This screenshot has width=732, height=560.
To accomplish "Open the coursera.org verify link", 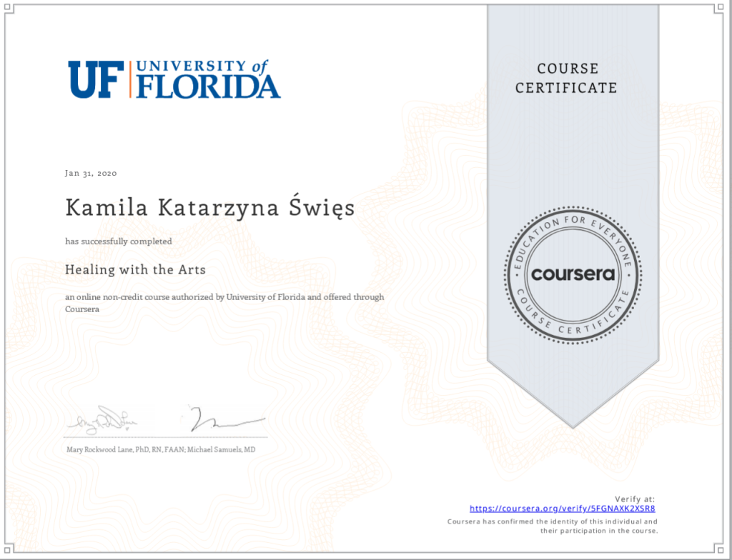I will [x=562, y=509].
